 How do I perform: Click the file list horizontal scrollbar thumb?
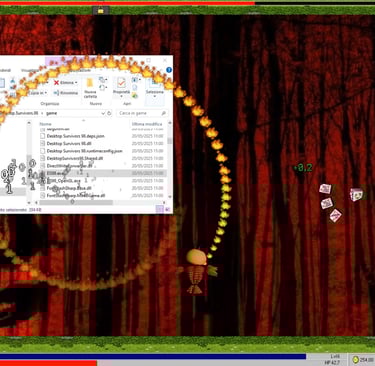tap(76, 202)
